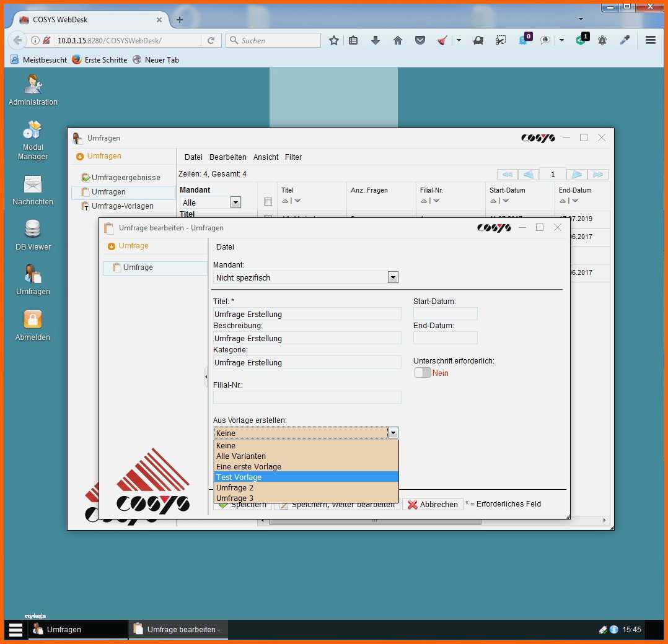Click the browser back arrow button
Image resolution: width=668 pixels, height=644 pixels.
[x=17, y=40]
